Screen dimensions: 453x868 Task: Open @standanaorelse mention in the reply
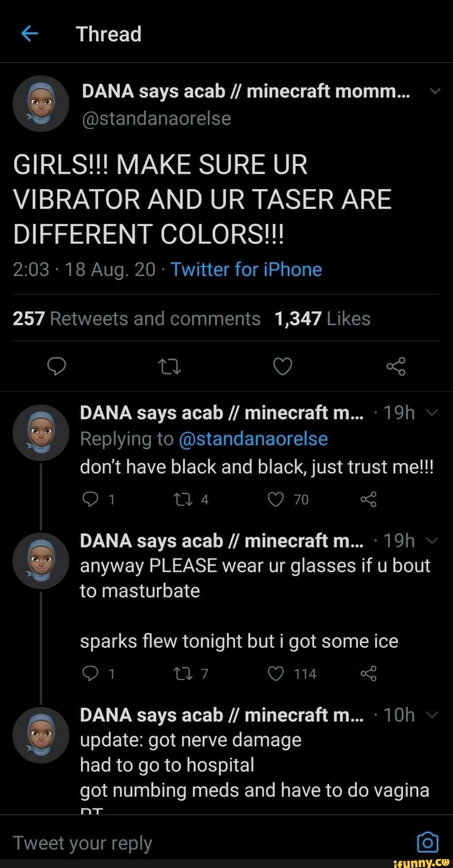[253, 438]
